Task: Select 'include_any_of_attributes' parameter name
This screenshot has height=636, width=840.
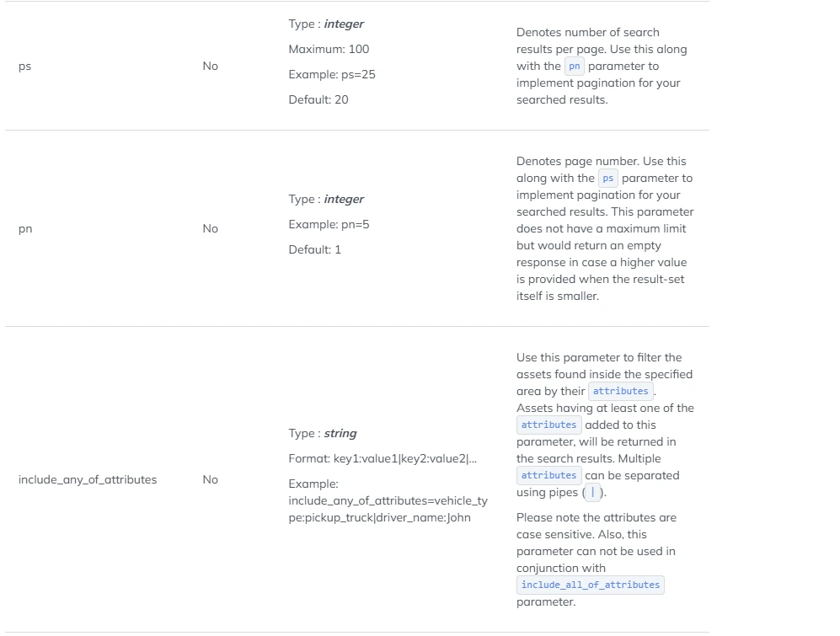Action: pyautogui.click(x=88, y=479)
